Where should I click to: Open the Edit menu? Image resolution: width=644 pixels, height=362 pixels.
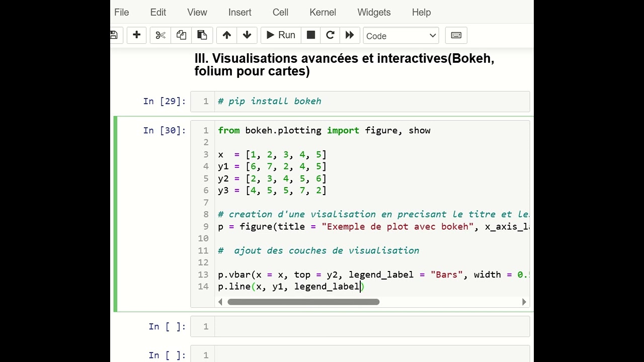click(x=158, y=12)
